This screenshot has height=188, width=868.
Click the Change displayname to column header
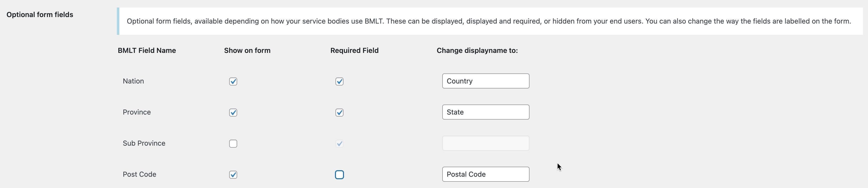477,50
